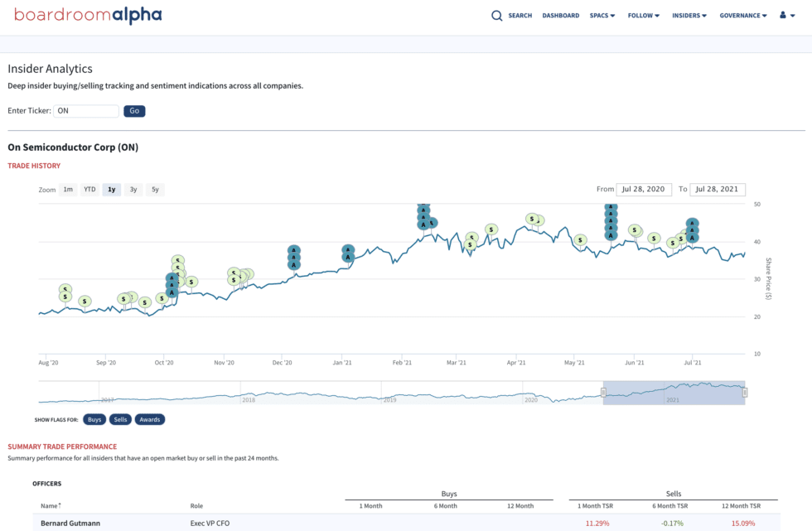The height and width of the screenshot is (531, 812).
Task: Toggle the Buys flag filter
Action: (94, 419)
